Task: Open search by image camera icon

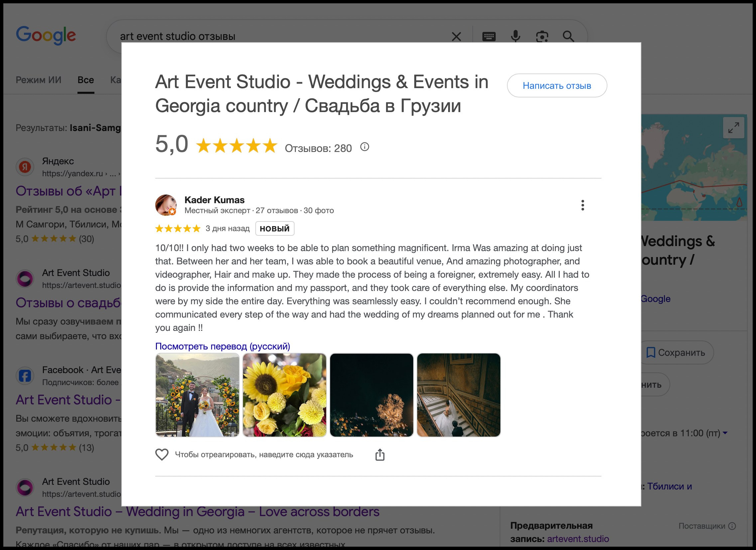Action: [x=542, y=36]
